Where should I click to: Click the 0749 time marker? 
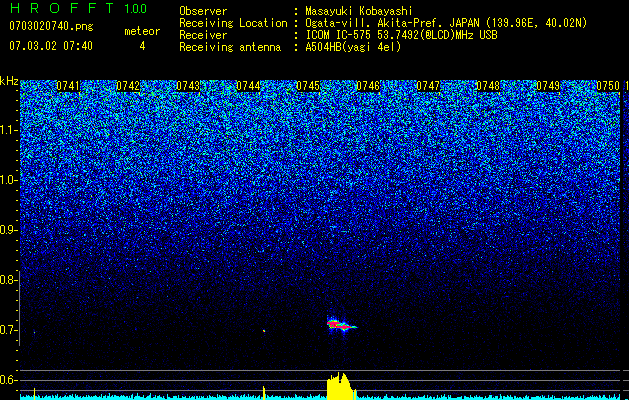coord(548,86)
